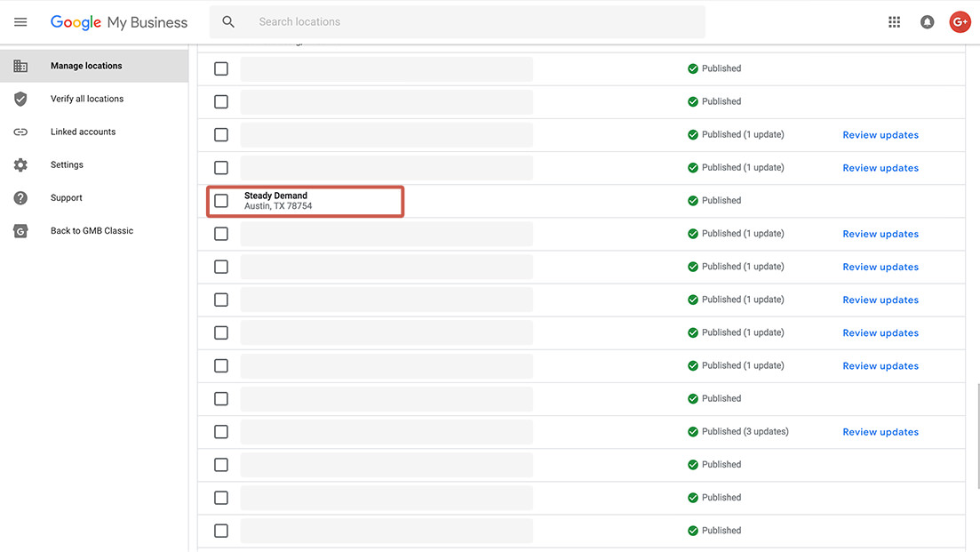The height and width of the screenshot is (552, 980).
Task: Click the Settings gear icon
Action: (x=20, y=165)
